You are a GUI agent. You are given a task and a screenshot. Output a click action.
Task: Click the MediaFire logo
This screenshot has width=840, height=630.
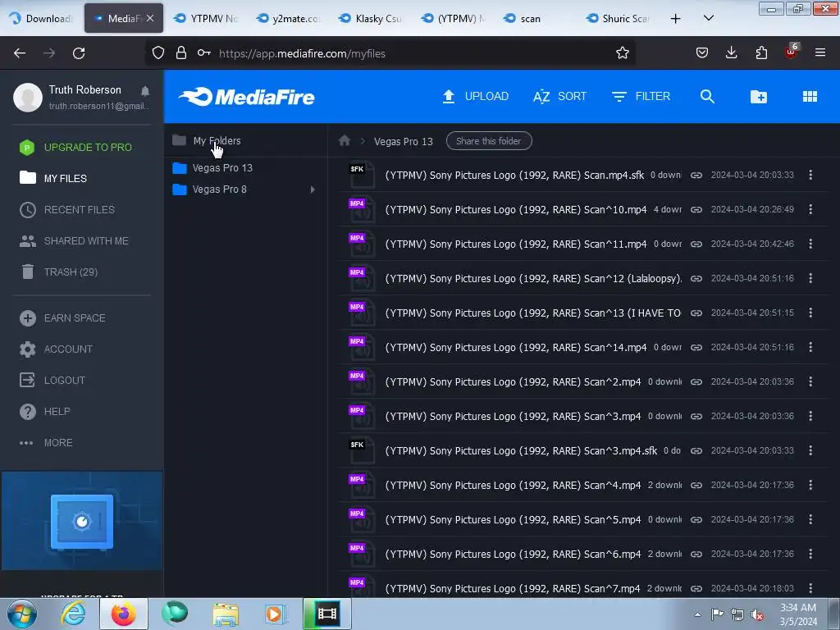[246, 97]
